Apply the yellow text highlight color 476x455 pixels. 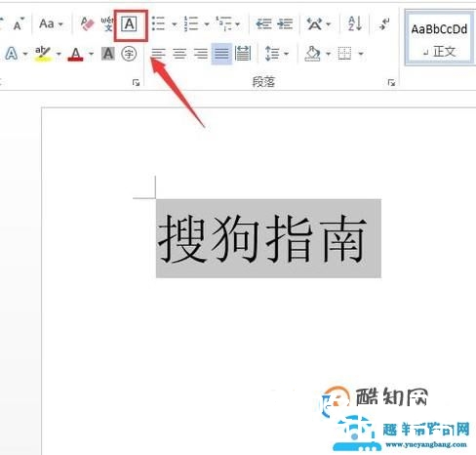(x=43, y=54)
